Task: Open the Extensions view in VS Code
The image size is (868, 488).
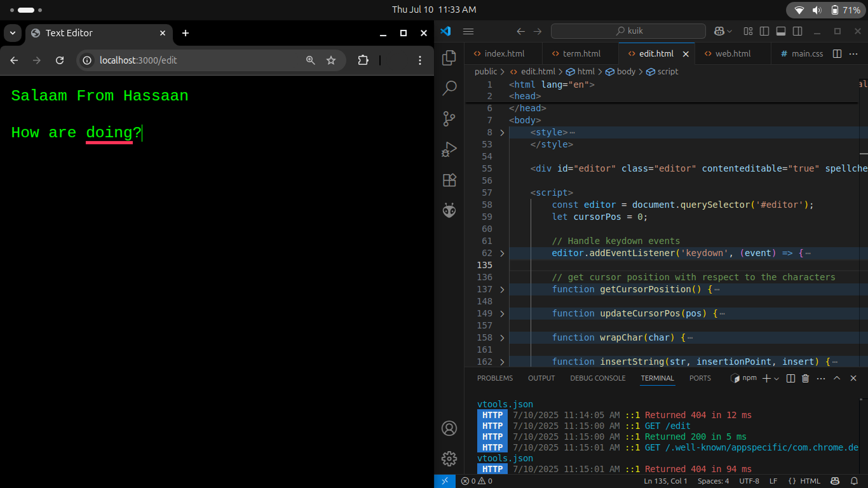Action: pyautogui.click(x=449, y=180)
